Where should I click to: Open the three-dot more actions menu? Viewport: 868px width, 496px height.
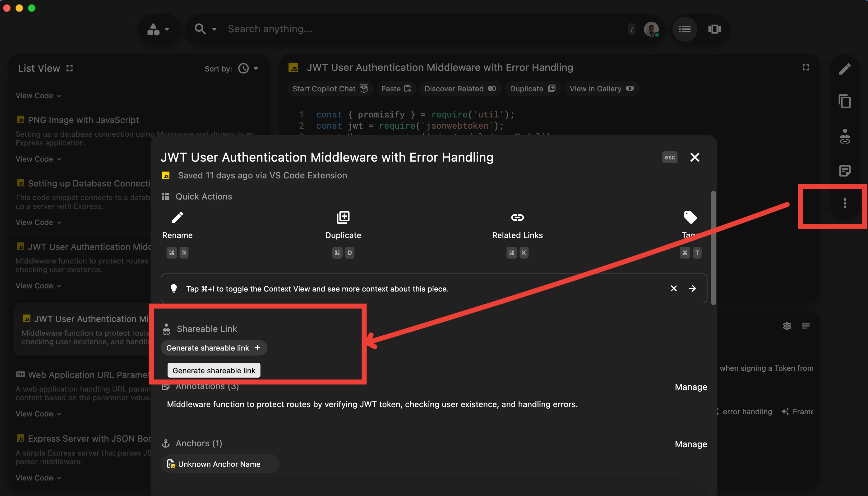pyautogui.click(x=844, y=203)
